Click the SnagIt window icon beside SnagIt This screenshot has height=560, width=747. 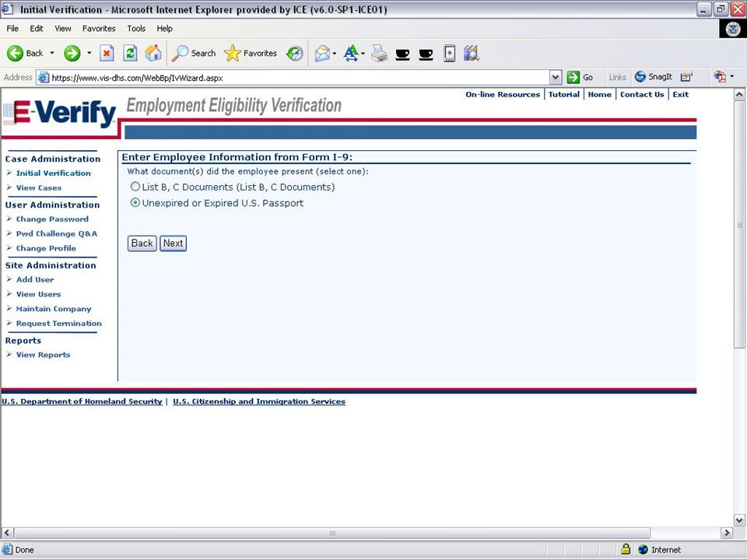(x=686, y=77)
